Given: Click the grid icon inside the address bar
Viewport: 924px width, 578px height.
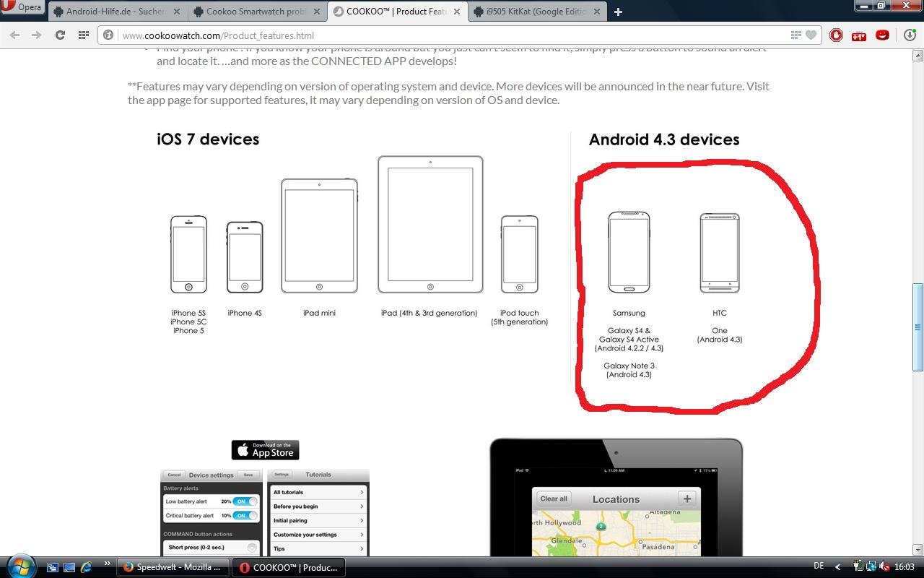Looking at the screenshot, I should 796,35.
